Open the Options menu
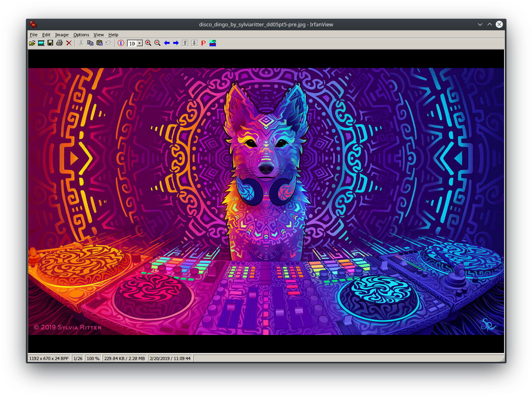 pos(81,35)
